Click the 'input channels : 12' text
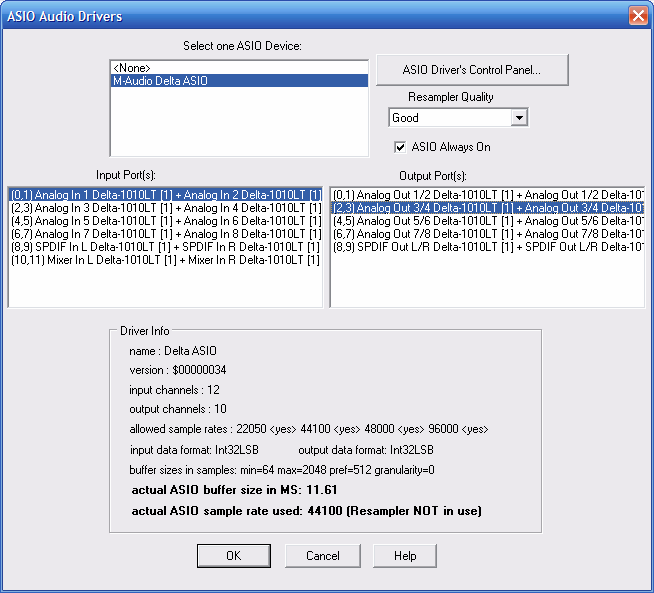654x593 pixels. [x=174, y=390]
